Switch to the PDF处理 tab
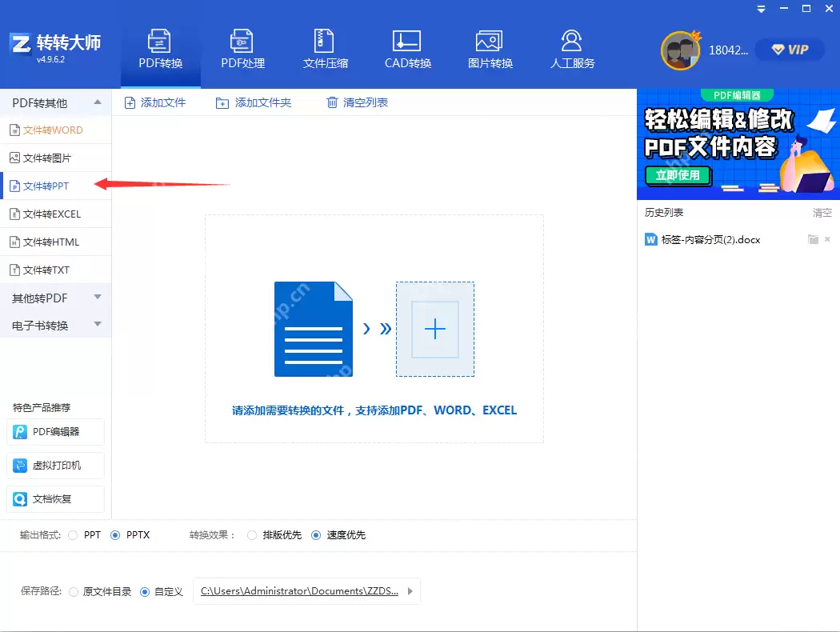 coord(242,48)
